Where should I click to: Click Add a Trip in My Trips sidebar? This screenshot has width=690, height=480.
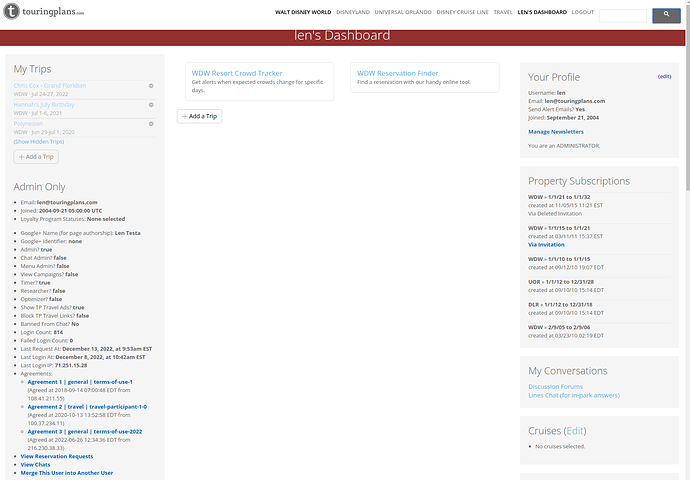[36, 157]
